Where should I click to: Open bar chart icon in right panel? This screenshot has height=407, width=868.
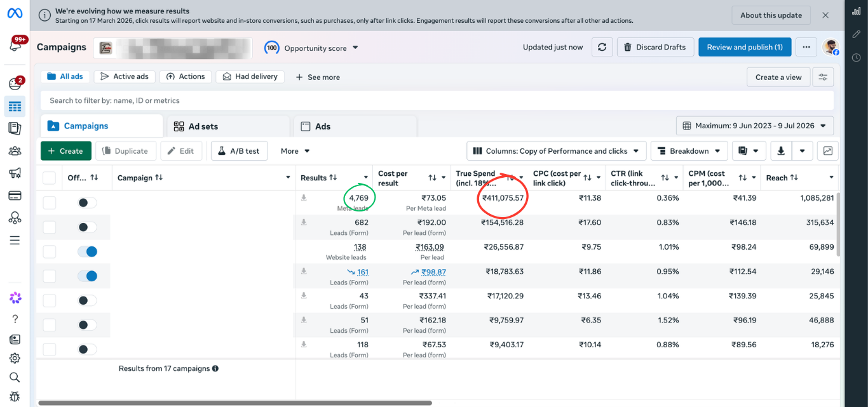856,11
